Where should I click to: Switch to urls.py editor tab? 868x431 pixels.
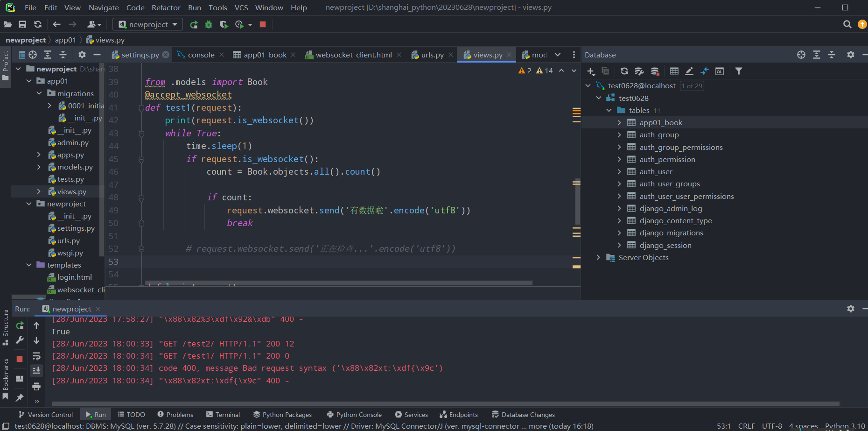click(432, 55)
